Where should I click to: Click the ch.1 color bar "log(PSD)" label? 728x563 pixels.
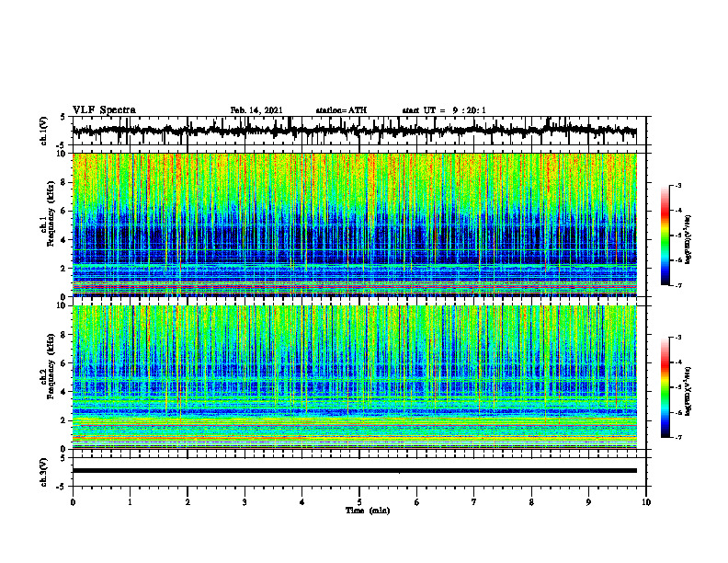689,239
